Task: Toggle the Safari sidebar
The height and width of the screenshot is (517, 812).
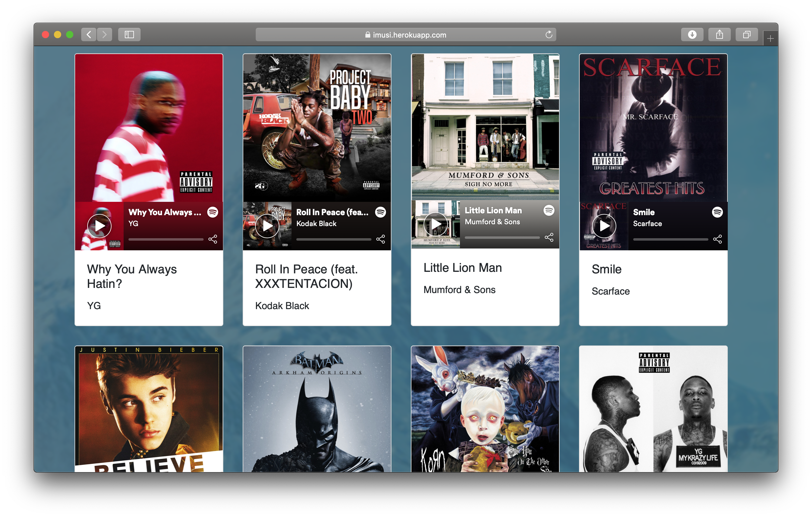Action: coord(129,35)
